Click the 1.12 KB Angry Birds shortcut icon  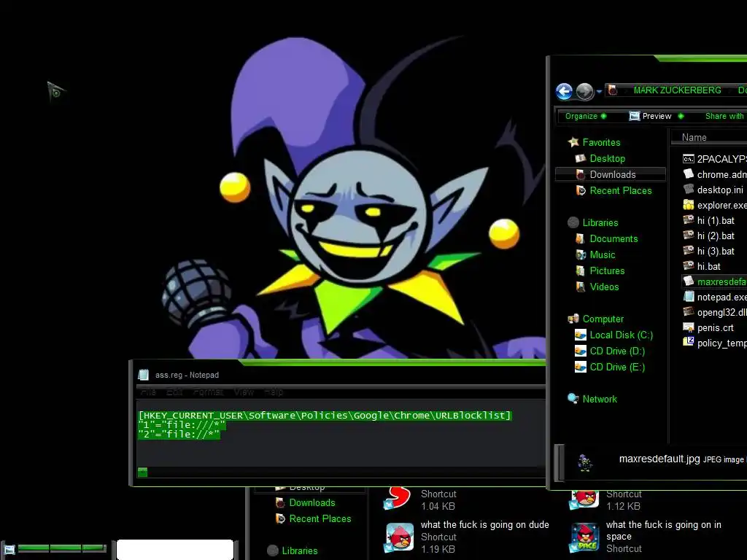pos(584,499)
